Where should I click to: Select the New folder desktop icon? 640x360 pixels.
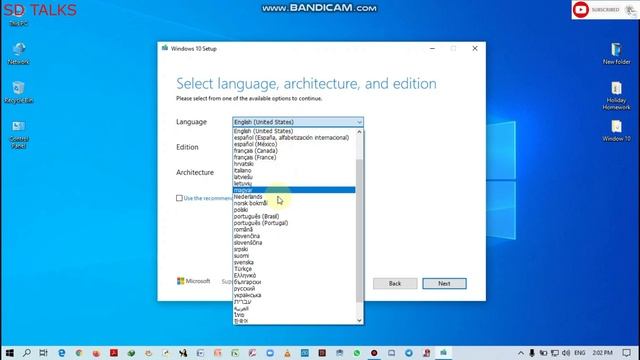tap(616, 53)
